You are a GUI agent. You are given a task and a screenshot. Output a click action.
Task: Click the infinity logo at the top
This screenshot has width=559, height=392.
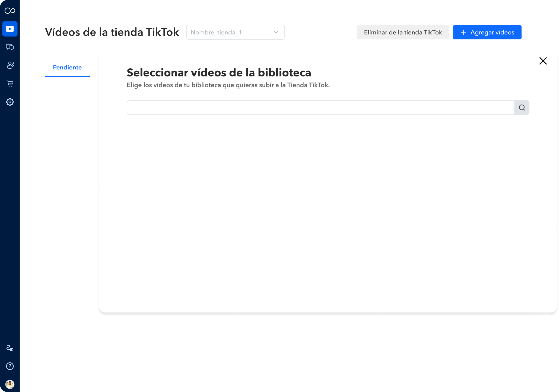click(x=10, y=10)
